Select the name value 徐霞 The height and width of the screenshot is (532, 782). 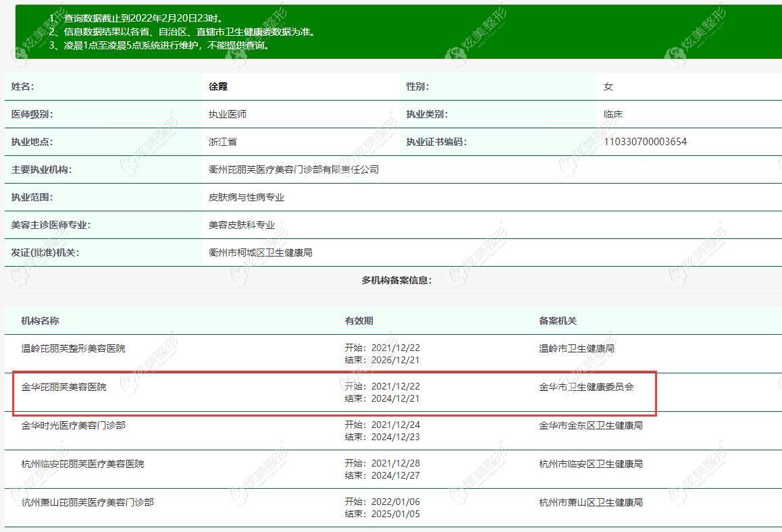(218, 87)
